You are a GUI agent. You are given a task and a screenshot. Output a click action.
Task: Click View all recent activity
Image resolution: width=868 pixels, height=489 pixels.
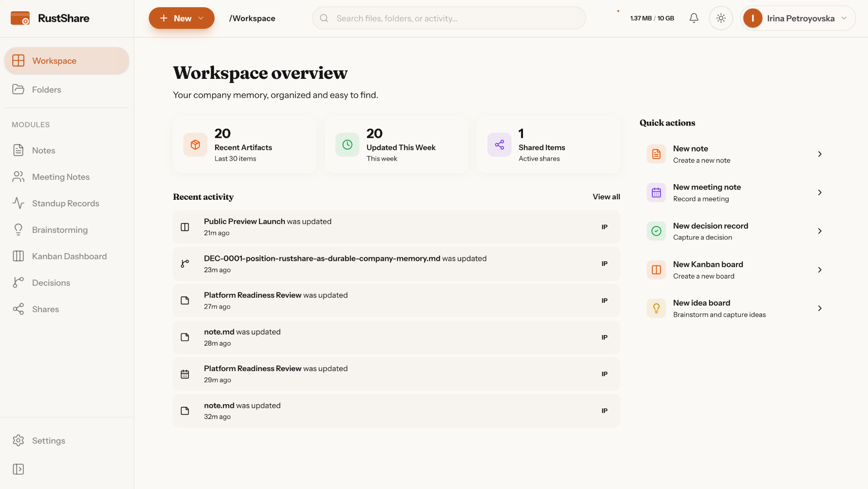606,197
